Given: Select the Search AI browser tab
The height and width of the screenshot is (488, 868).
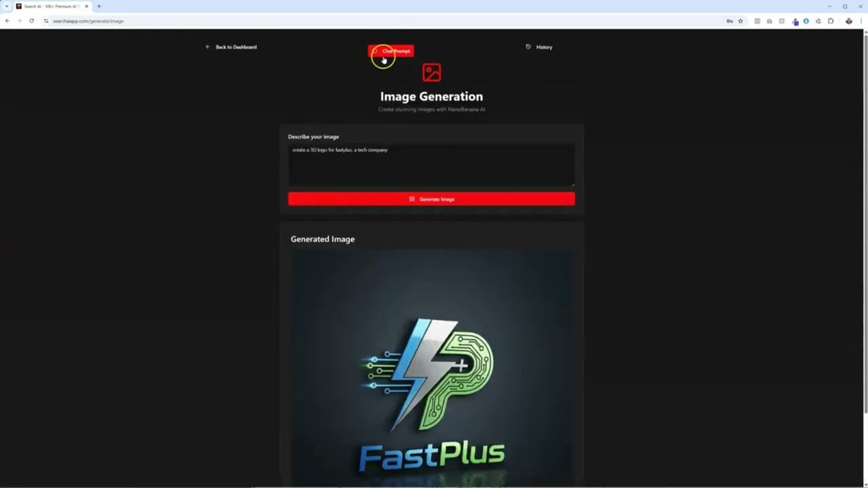Looking at the screenshot, I should tap(52, 6).
